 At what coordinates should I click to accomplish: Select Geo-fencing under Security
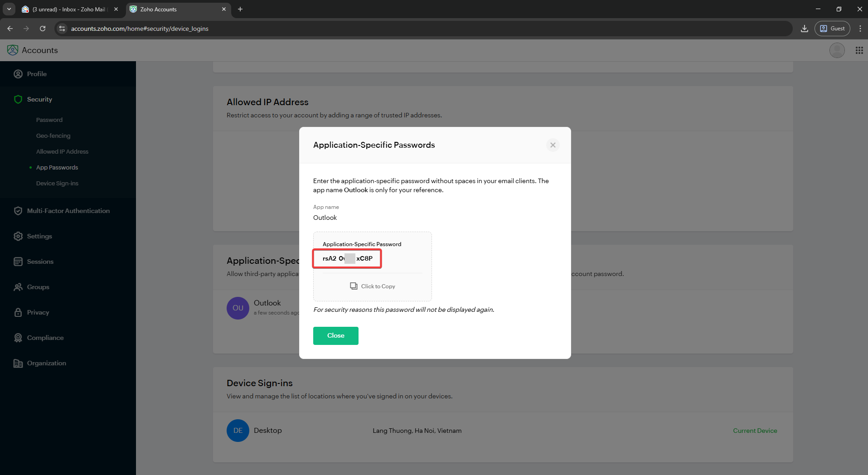(x=53, y=136)
